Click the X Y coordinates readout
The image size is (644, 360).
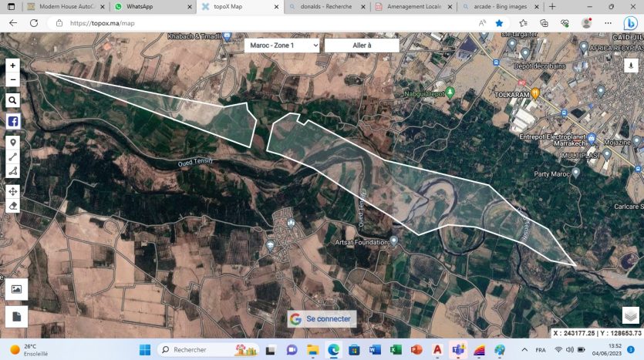click(597, 333)
